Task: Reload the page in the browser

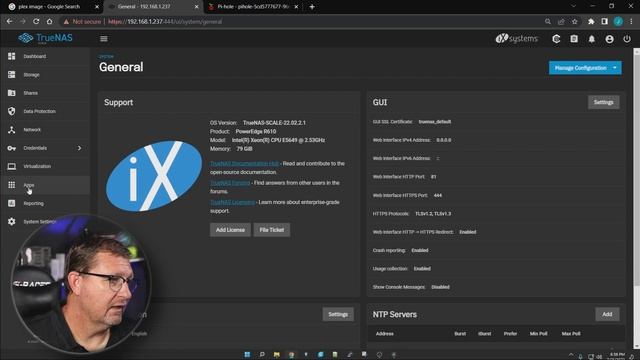Action: click(x=36, y=22)
